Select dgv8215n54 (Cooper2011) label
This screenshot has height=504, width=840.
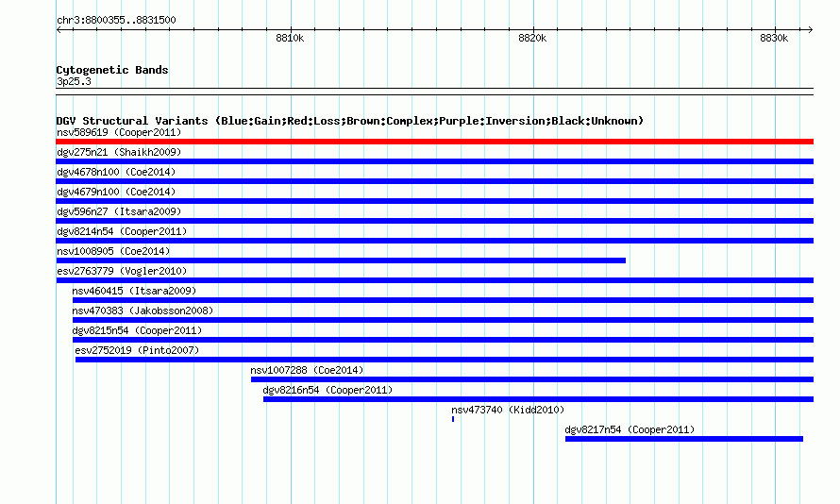(x=137, y=330)
